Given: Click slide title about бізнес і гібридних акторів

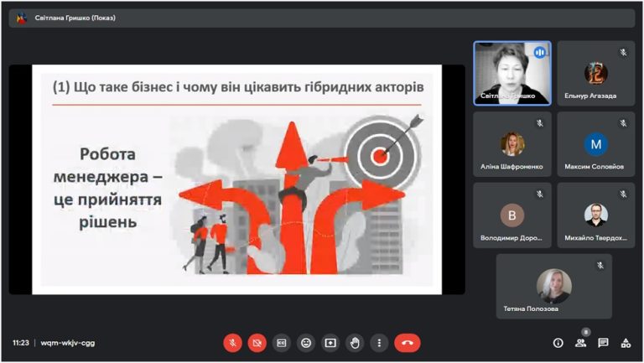Looking at the screenshot, I should [238, 87].
